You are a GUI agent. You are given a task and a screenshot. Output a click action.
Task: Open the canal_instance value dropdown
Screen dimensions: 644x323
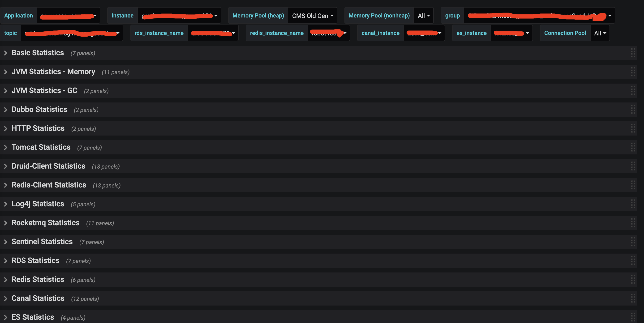point(424,33)
